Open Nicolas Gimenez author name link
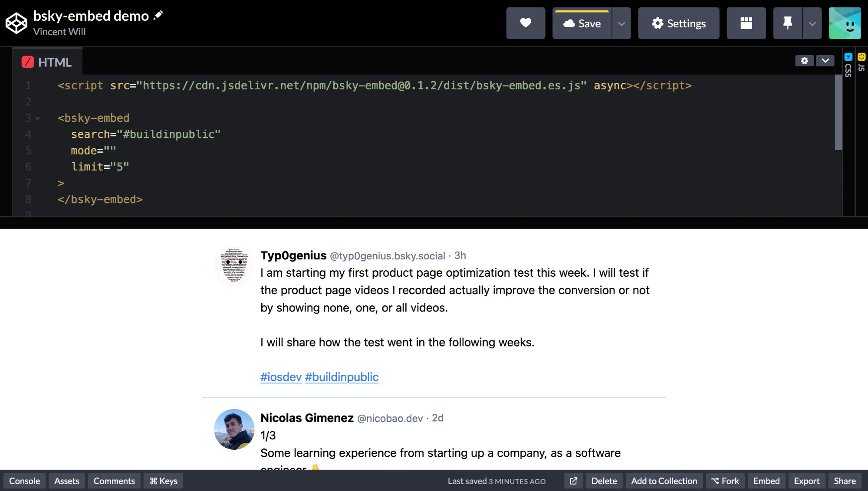Viewport: 868px width, 491px height. [x=307, y=418]
